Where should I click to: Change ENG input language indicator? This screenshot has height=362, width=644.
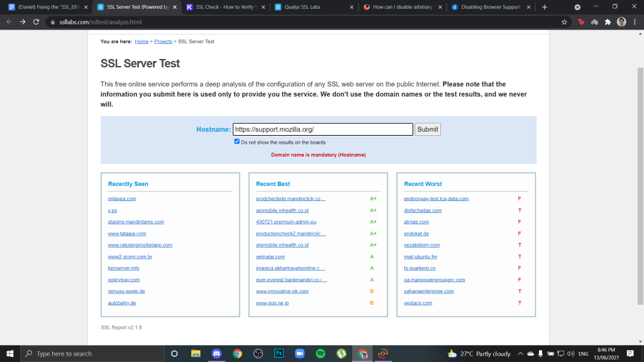583,353
